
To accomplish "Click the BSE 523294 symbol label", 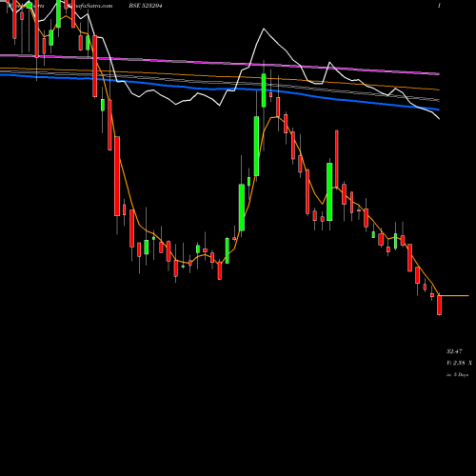I will (x=146, y=6).
